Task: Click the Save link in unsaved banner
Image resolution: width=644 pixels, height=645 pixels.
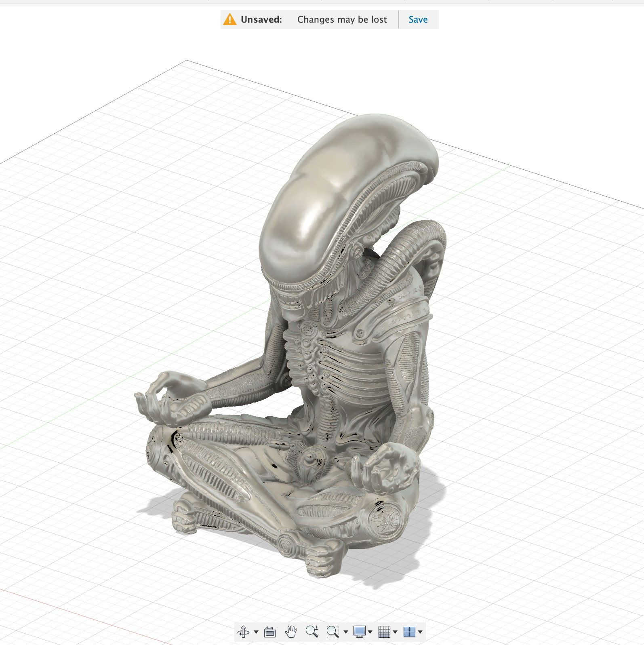Action: click(x=418, y=19)
